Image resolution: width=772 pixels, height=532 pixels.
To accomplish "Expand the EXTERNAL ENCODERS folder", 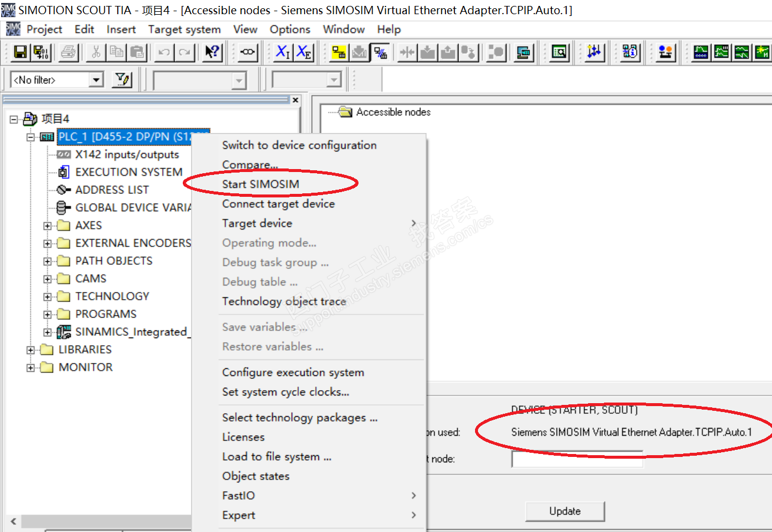I will tap(47, 243).
